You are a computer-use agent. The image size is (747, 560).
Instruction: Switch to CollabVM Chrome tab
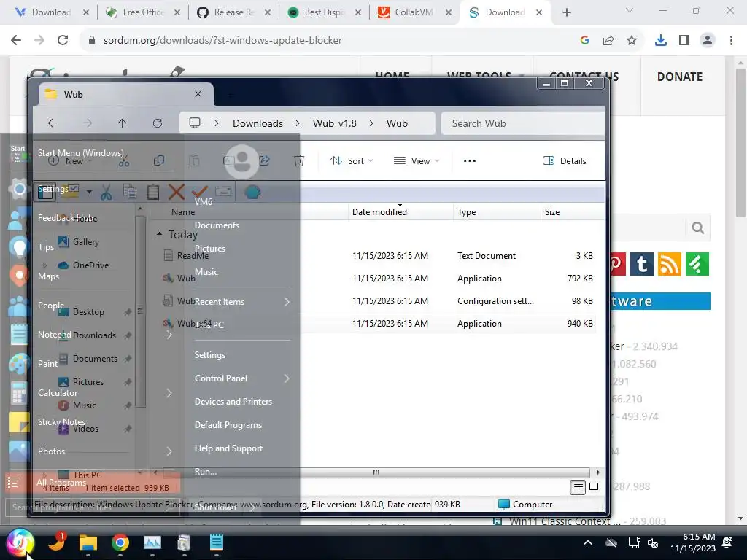click(x=414, y=12)
